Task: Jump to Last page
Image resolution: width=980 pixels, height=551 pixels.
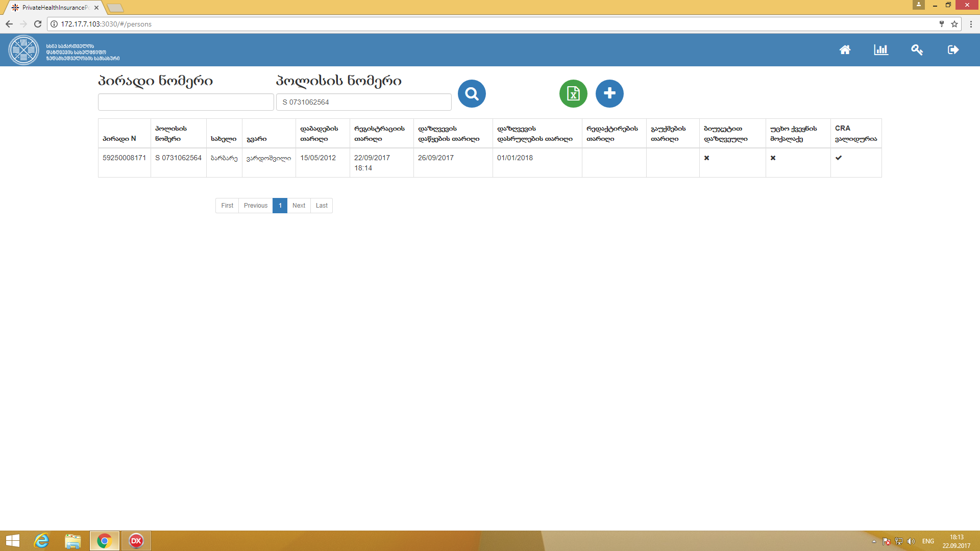Action: pos(322,206)
